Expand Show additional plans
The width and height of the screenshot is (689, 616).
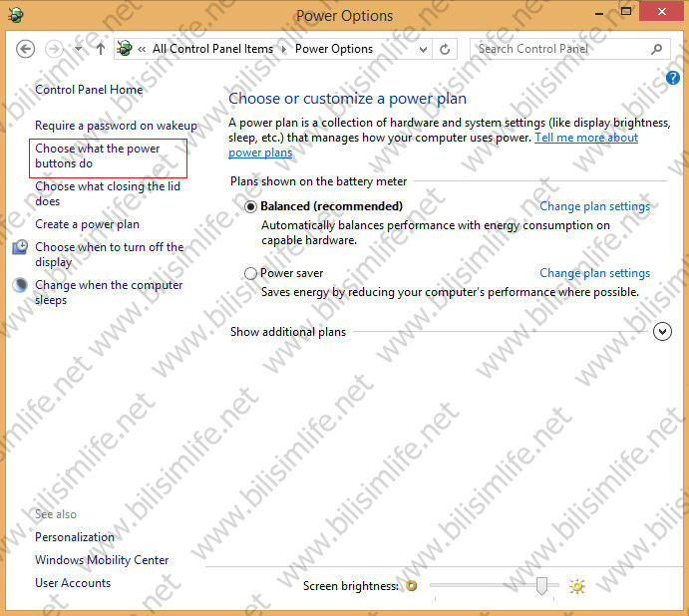(x=662, y=332)
